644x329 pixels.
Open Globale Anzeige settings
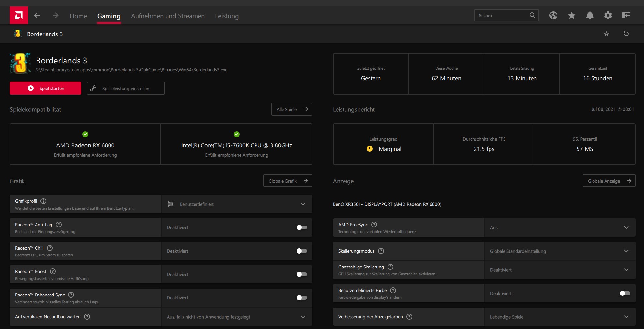click(x=609, y=181)
